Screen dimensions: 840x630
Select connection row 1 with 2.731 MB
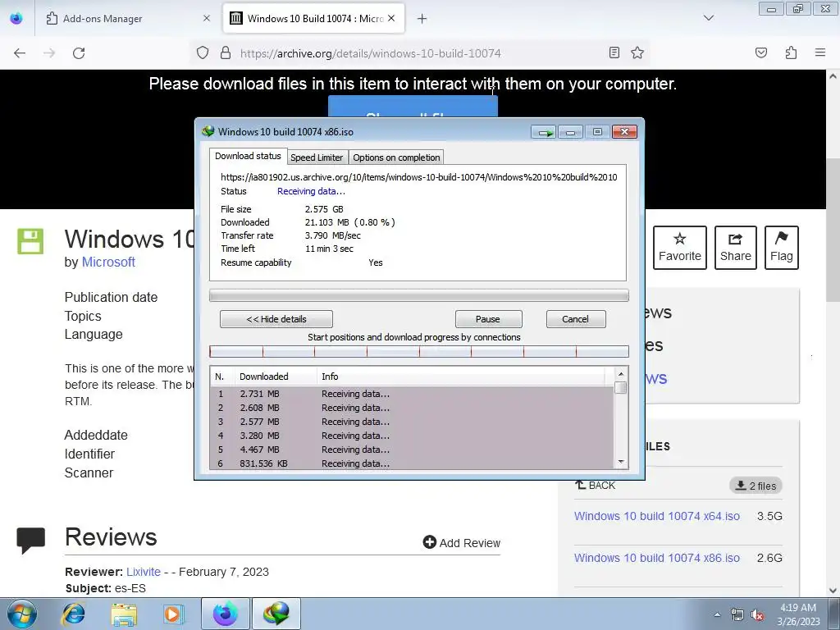(412, 394)
